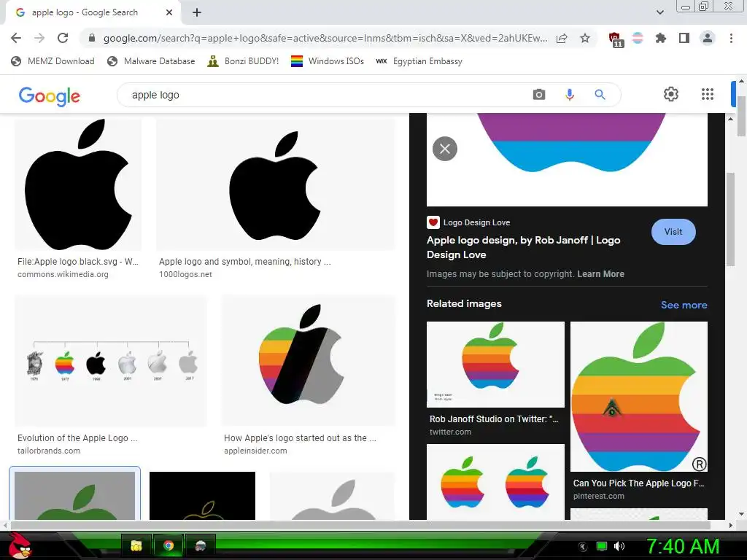Click the browser forward arrow

(x=39, y=38)
